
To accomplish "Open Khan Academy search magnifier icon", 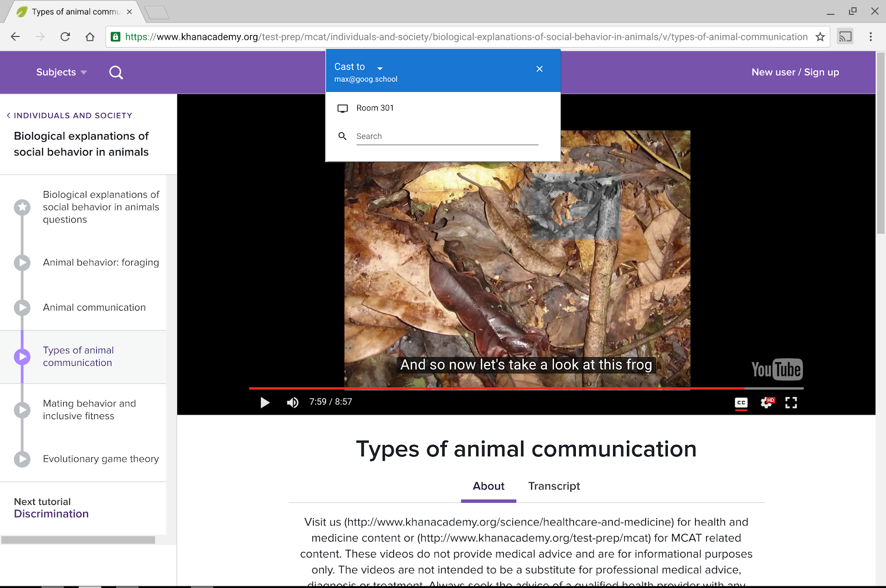I will click(116, 73).
